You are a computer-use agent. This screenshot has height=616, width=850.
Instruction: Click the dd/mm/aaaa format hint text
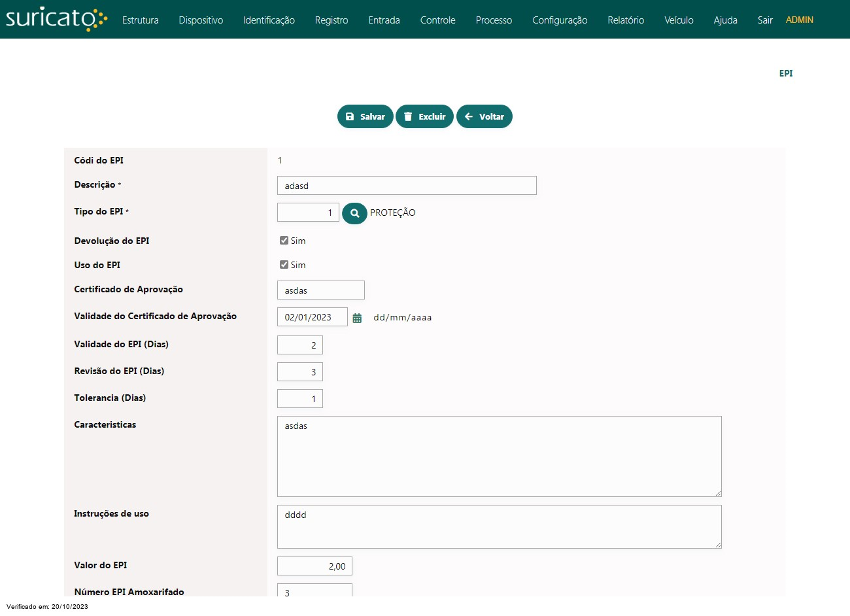tap(403, 318)
